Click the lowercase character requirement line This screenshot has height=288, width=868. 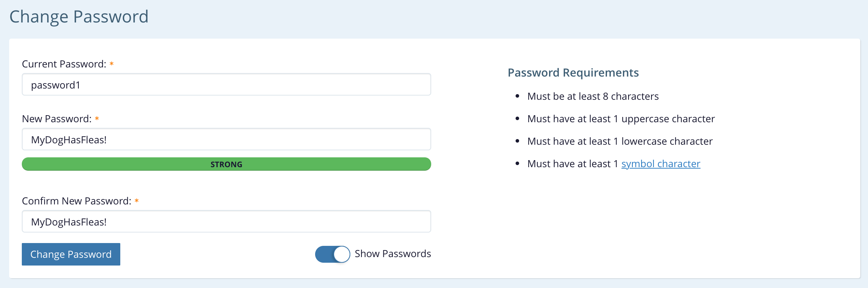click(620, 141)
